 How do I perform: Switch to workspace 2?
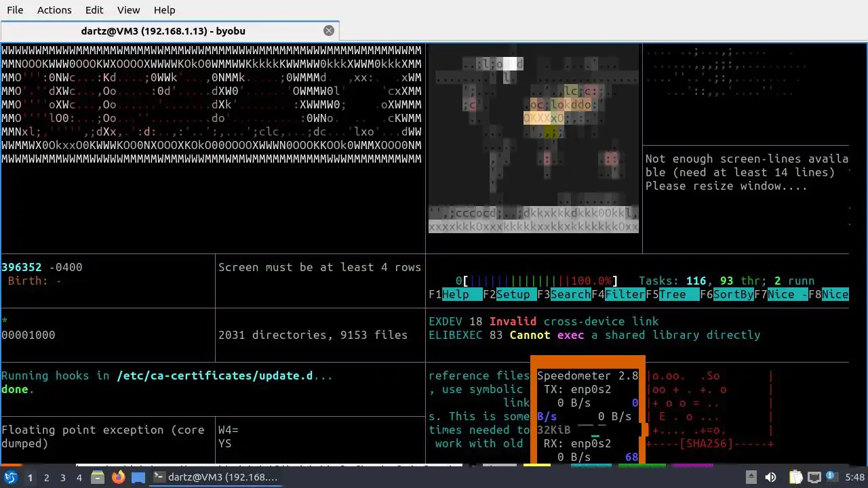pos(47,478)
